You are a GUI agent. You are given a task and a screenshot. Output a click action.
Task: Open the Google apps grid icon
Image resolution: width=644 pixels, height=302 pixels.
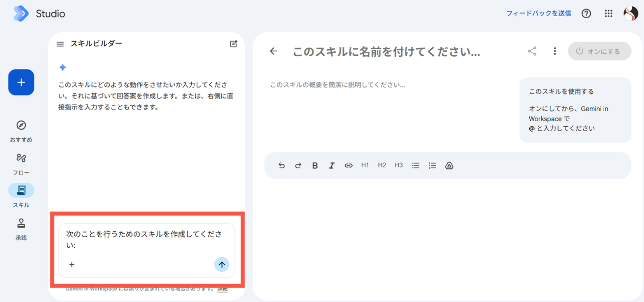pos(609,14)
